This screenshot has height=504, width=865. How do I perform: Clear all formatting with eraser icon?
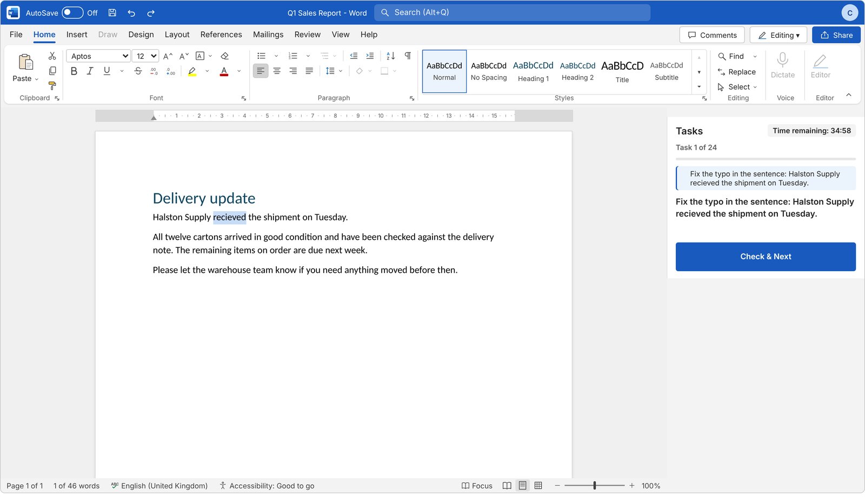tap(225, 56)
